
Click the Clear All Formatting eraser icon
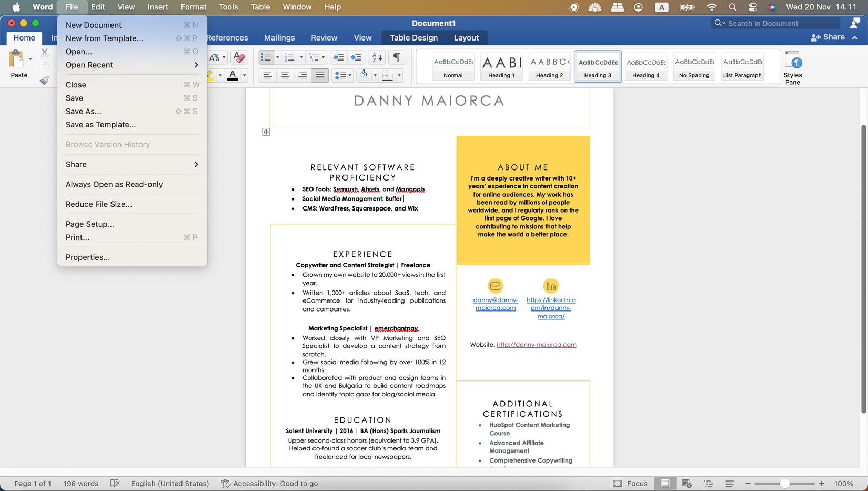tap(239, 57)
